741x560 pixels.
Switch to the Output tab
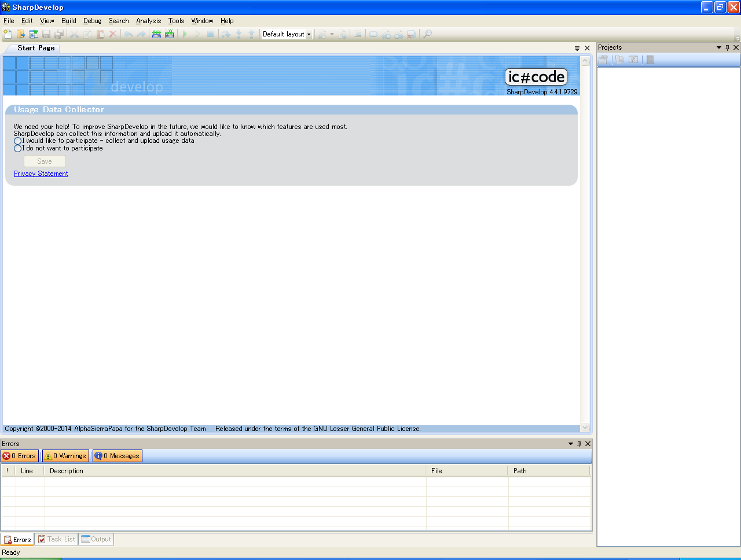[96, 539]
